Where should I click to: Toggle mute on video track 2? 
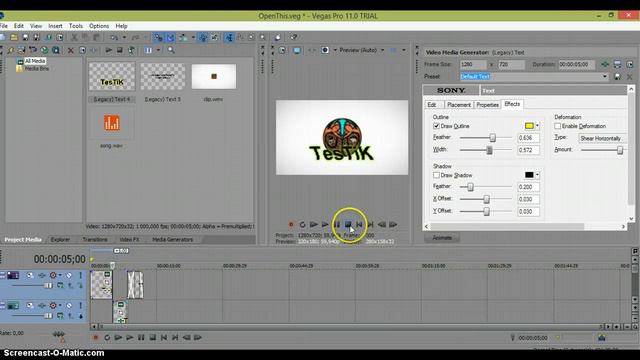(69, 305)
